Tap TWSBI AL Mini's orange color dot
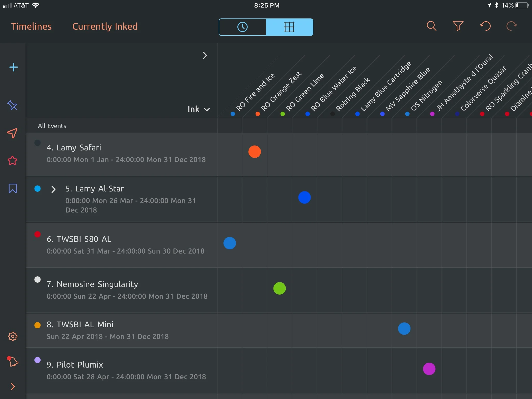532x399 pixels. tap(38, 325)
